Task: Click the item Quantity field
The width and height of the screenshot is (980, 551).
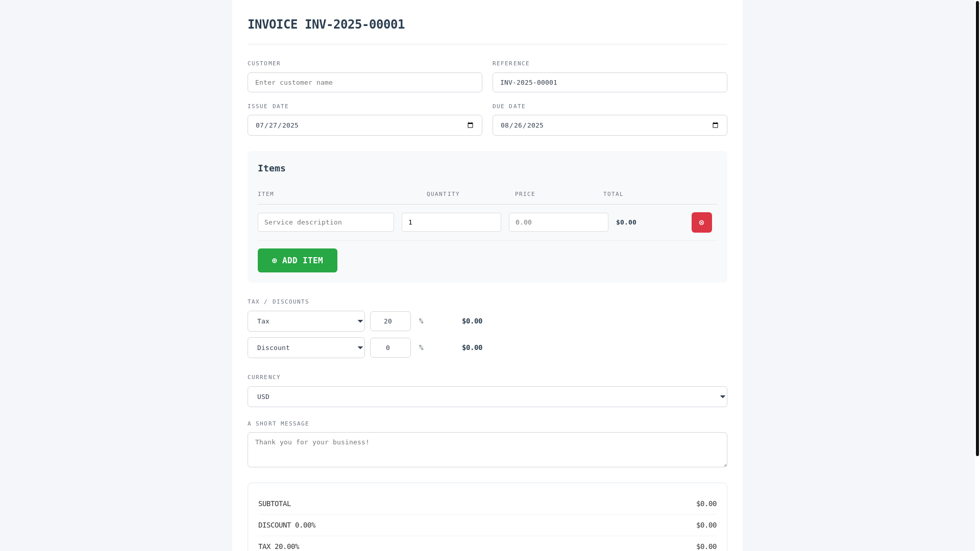Action: point(451,222)
